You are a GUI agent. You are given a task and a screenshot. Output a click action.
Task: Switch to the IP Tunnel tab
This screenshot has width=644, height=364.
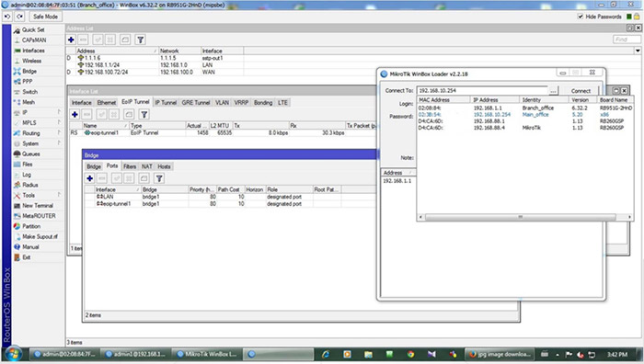[166, 103]
